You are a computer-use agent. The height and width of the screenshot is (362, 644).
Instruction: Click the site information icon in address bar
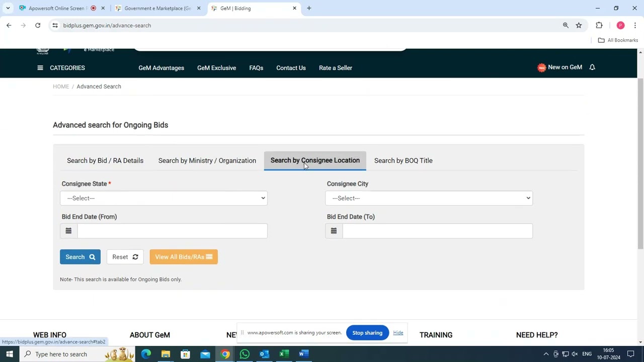(x=55, y=25)
